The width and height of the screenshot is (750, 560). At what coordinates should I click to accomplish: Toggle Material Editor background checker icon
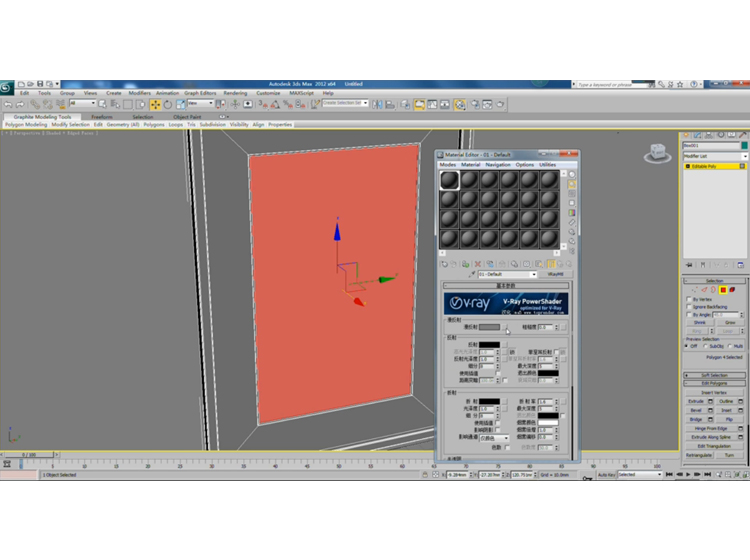572,193
